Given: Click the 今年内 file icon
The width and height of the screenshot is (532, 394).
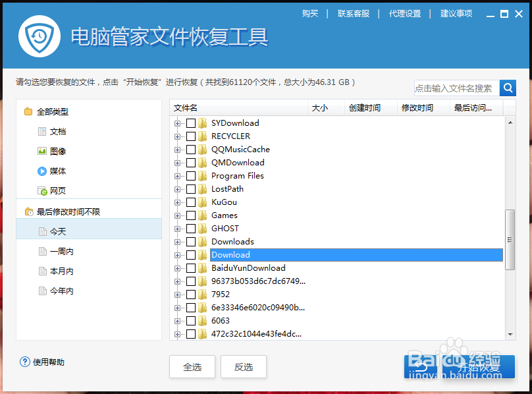Looking at the screenshot, I should [x=42, y=291].
